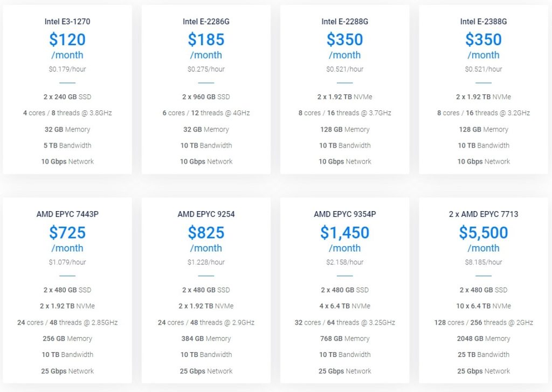Choose the $185 per month price

pos(206,39)
